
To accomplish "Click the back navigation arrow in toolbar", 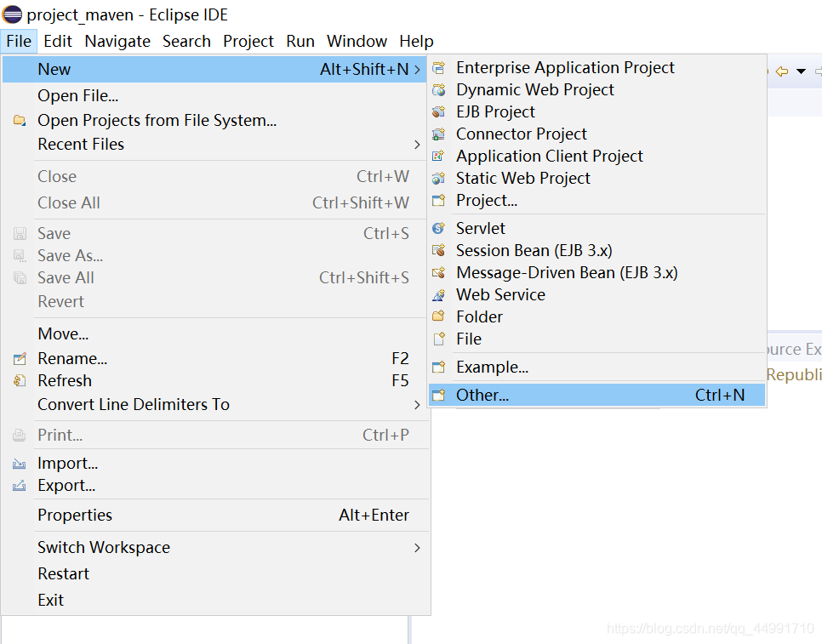I will click(782, 71).
